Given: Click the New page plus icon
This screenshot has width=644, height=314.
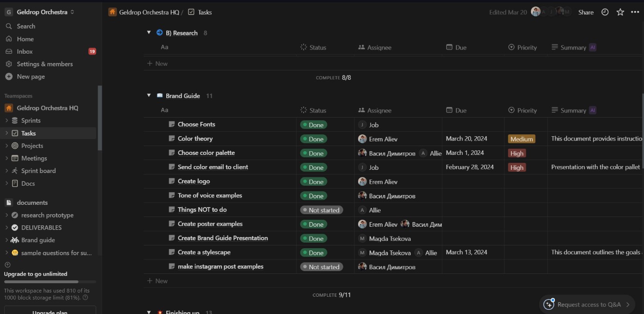Looking at the screenshot, I should (9, 77).
